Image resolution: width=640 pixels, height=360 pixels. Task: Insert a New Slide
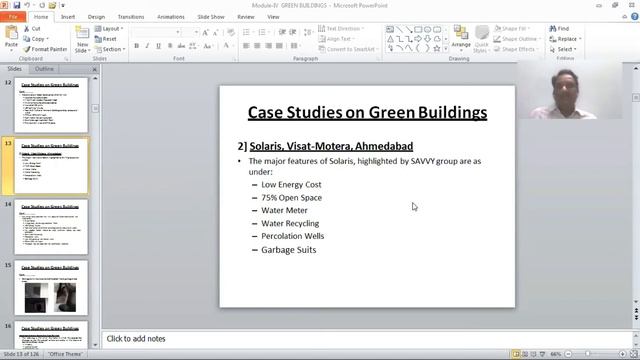(x=82, y=40)
